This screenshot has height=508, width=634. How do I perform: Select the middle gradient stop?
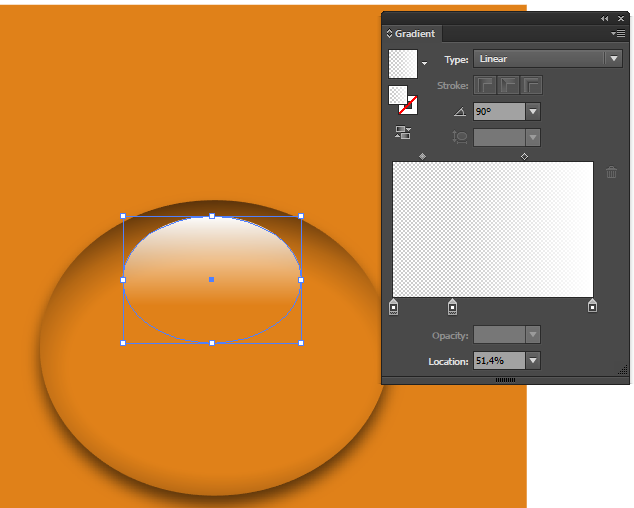(452, 307)
